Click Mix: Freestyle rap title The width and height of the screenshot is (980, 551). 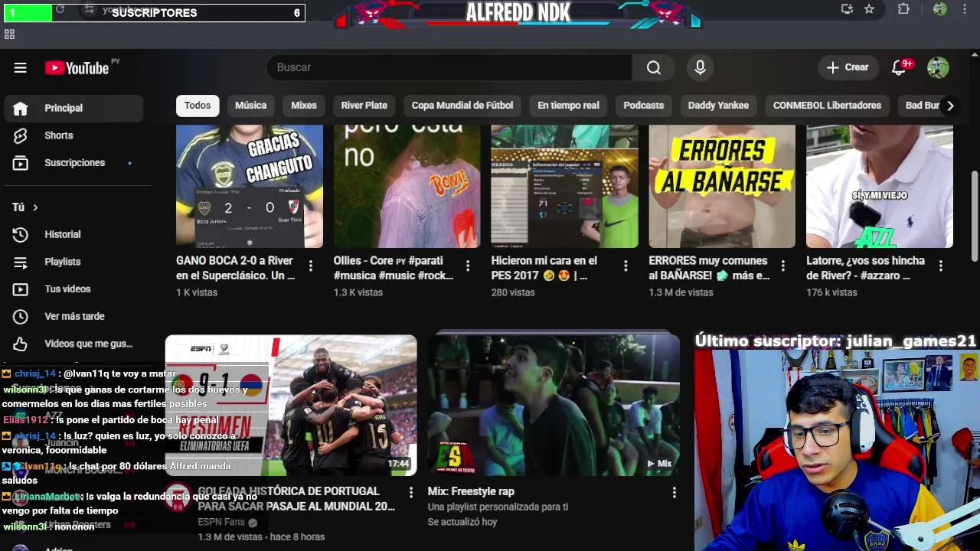pos(471,491)
